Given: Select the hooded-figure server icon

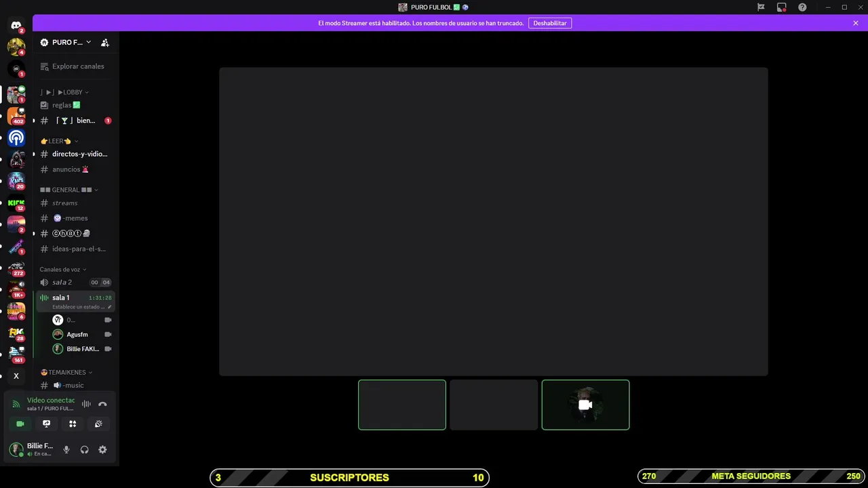Looking at the screenshot, I should click(16, 159).
